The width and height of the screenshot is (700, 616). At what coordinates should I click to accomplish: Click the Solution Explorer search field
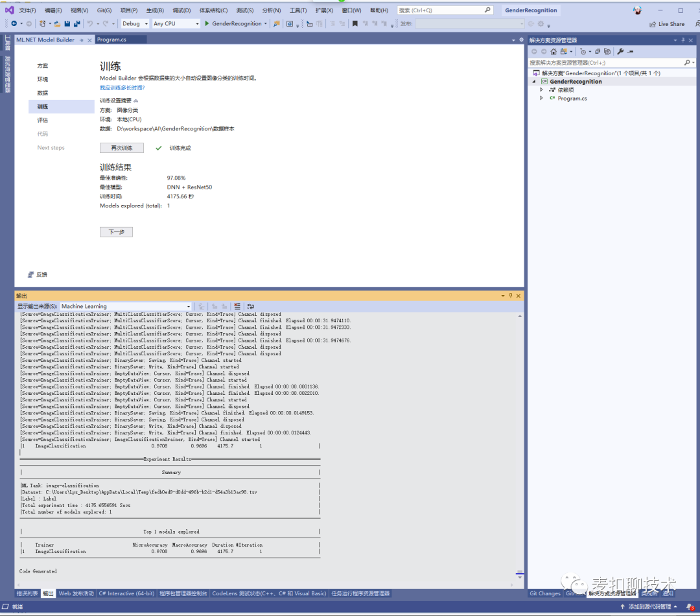[x=611, y=62]
